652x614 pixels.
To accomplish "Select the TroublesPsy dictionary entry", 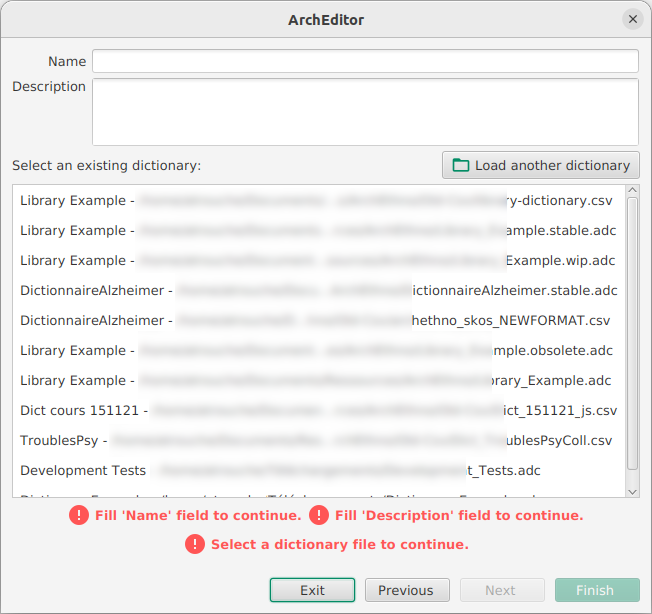I will (319, 440).
